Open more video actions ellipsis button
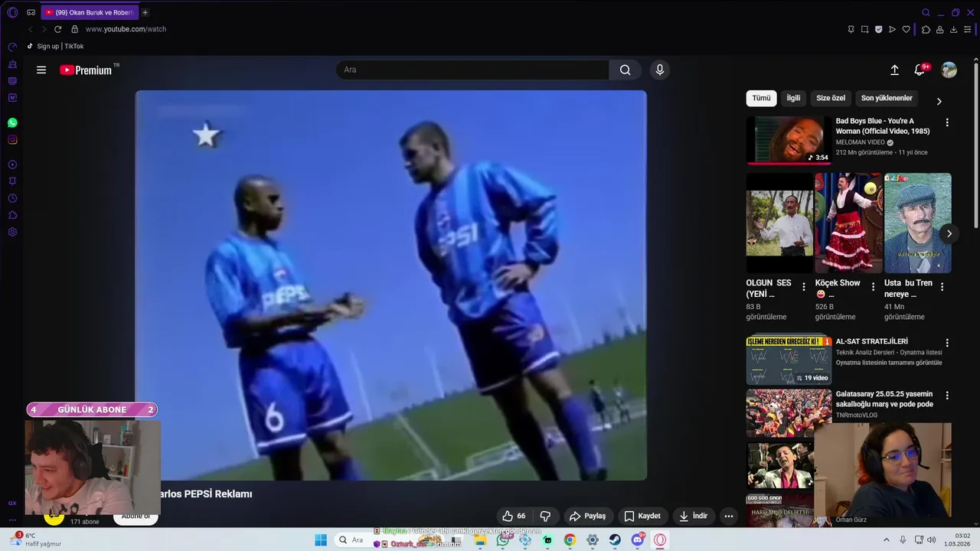This screenshot has width=980, height=551. (729, 516)
